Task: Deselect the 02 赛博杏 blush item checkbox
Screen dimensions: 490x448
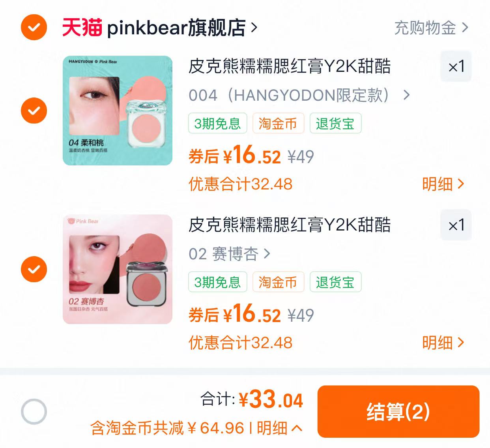Action: click(34, 269)
